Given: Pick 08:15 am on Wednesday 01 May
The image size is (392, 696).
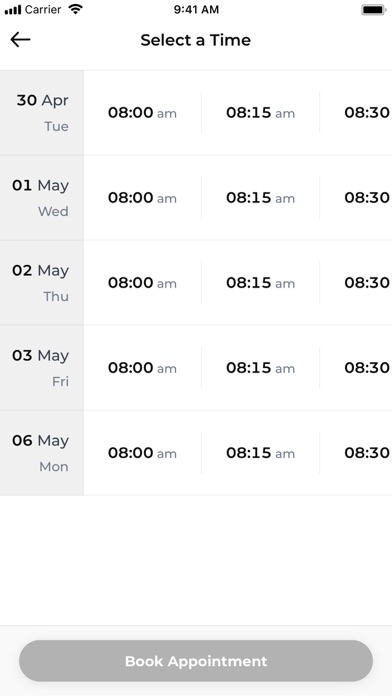Looking at the screenshot, I should click(261, 198).
